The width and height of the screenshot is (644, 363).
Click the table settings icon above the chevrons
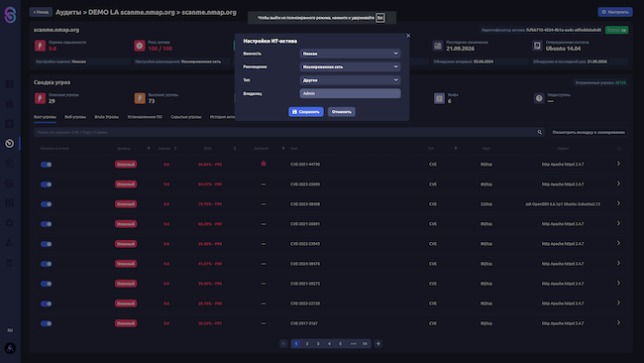pyautogui.click(x=619, y=149)
